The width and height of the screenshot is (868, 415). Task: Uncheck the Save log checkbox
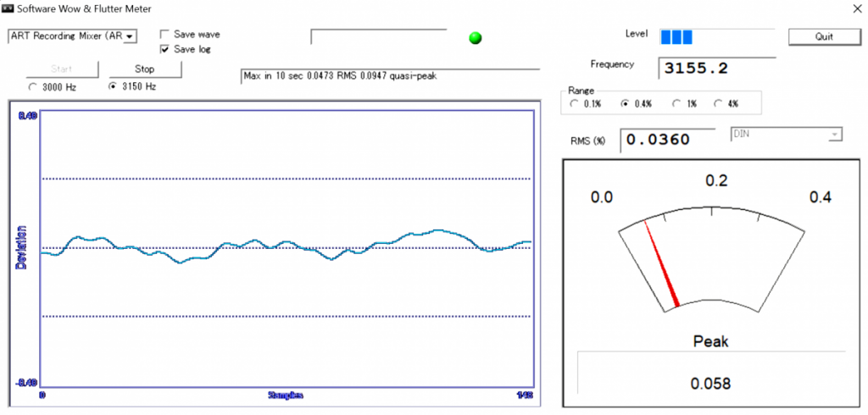[164, 49]
